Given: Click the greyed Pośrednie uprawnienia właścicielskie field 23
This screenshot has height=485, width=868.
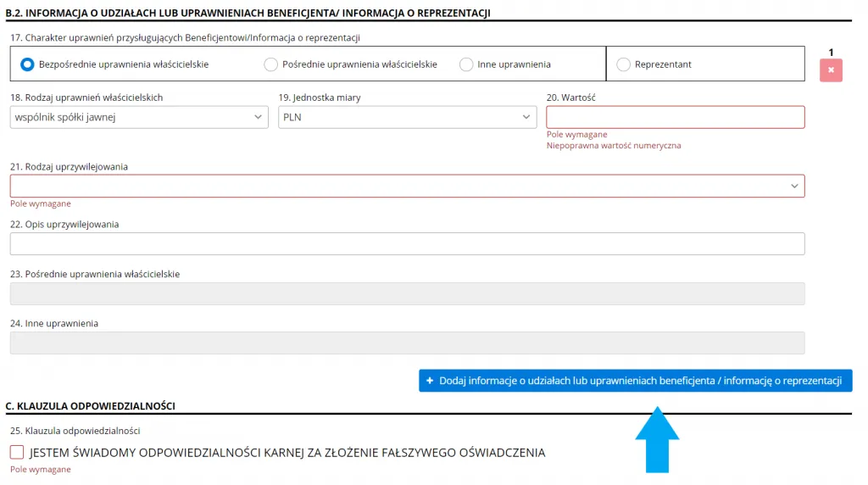Looking at the screenshot, I should [407, 293].
